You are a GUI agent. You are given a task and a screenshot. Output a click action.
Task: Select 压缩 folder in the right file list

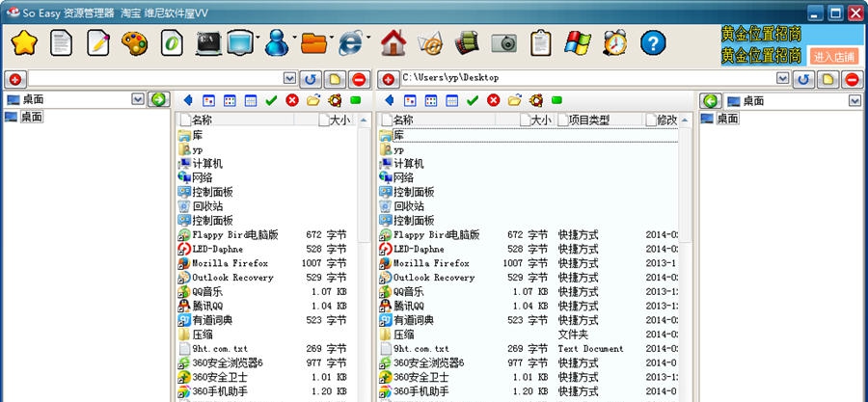[403, 335]
